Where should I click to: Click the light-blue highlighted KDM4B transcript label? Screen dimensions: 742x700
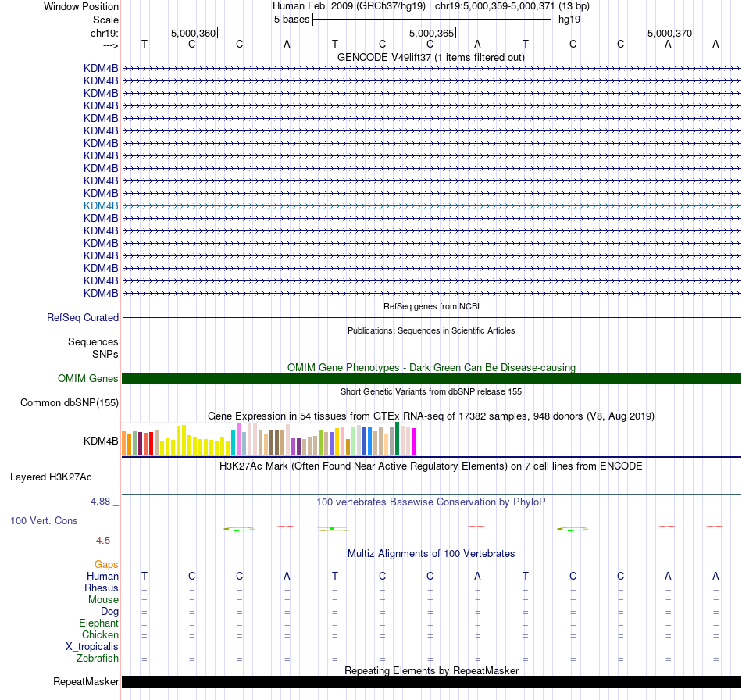tap(101, 206)
